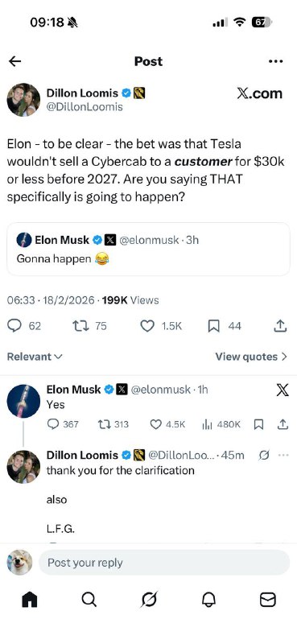Image resolution: width=297 pixels, height=644 pixels.
Task: Open Messages envelope in bottom bar
Action: [x=268, y=600]
